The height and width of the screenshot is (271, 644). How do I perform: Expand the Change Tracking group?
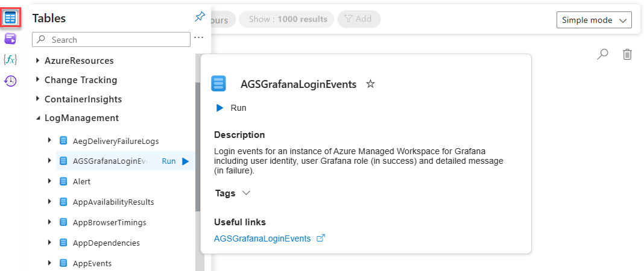pos(38,79)
